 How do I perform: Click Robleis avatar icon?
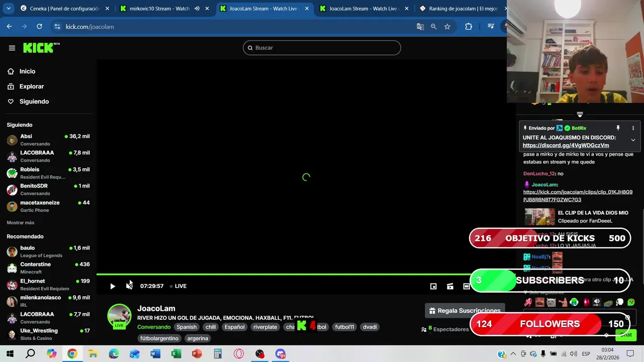pos(12,173)
